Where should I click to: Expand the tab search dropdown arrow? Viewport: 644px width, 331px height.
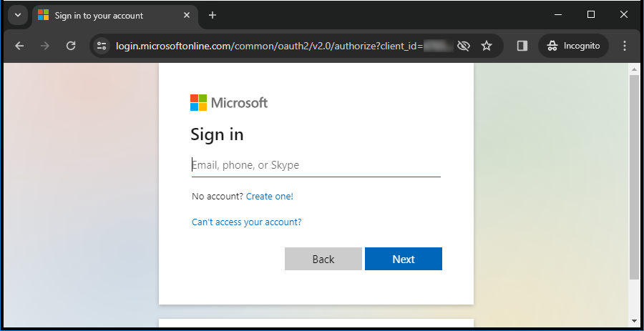(x=17, y=15)
